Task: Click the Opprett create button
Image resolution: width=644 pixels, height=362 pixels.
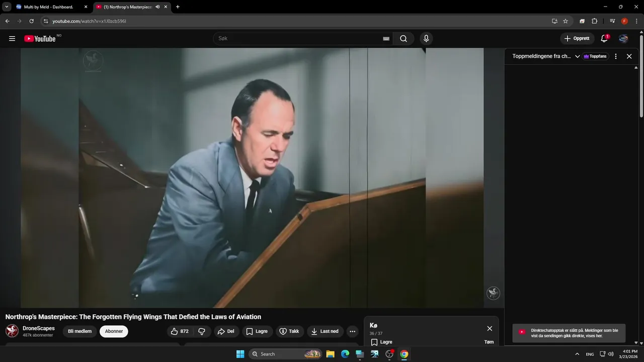Action: click(577, 39)
